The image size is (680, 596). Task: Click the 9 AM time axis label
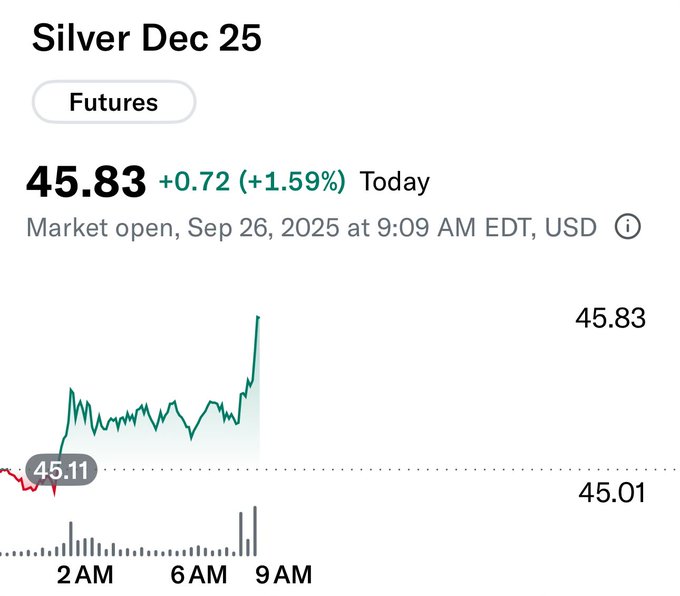coord(284,574)
